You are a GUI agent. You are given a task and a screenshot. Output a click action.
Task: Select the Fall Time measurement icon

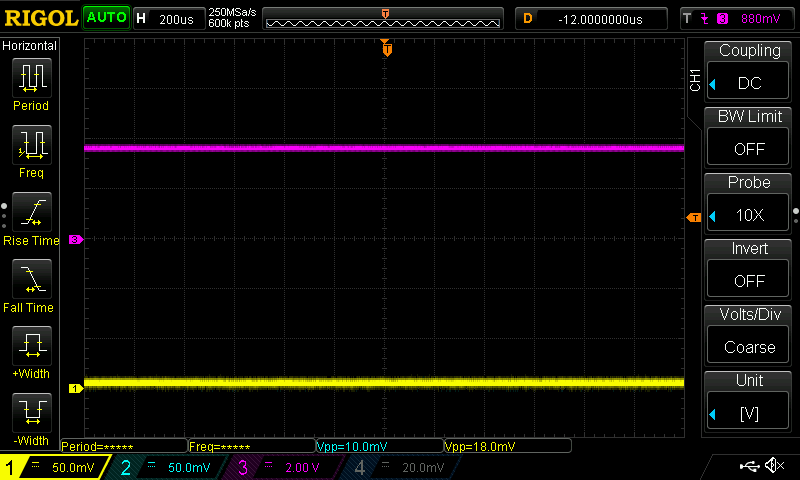coord(32,279)
